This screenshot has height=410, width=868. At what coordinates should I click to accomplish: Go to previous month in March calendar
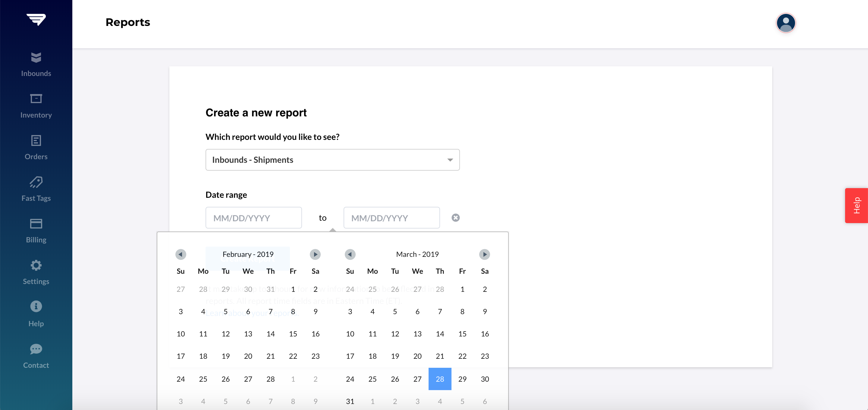coord(350,254)
